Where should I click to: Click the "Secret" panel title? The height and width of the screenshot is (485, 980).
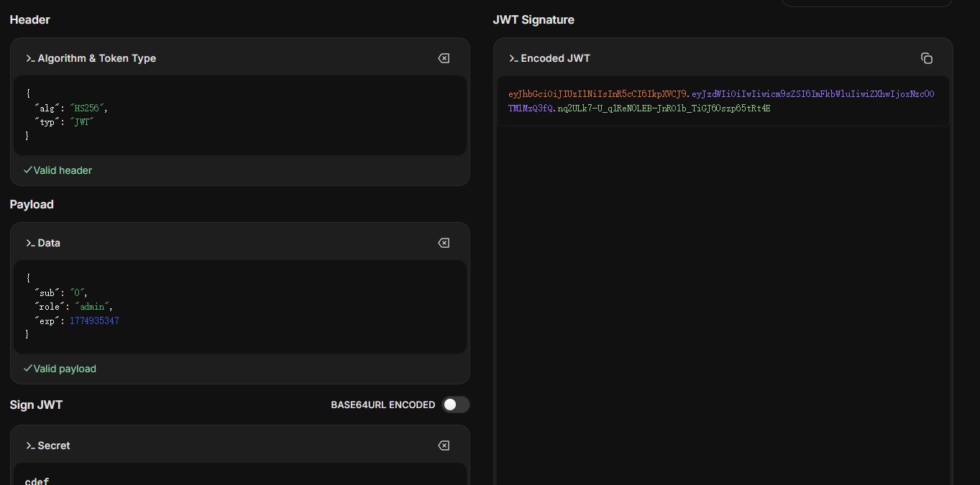click(54, 445)
